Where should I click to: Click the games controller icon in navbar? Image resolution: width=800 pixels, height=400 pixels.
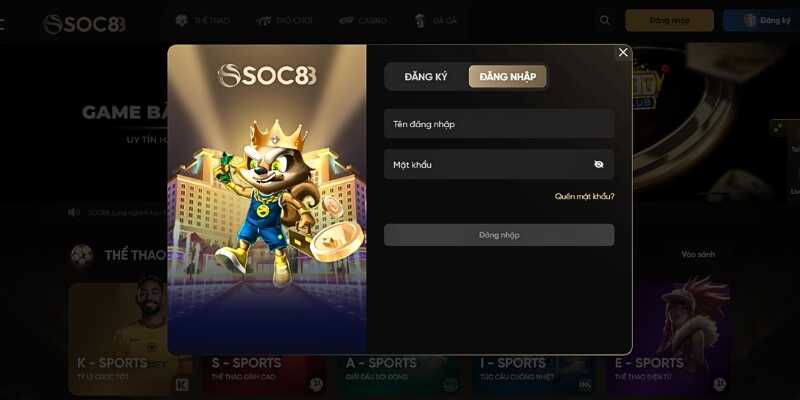(263, 20)
